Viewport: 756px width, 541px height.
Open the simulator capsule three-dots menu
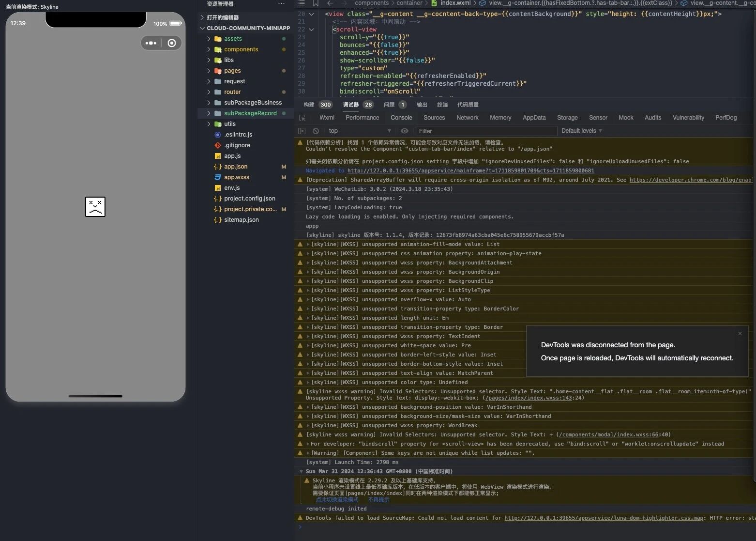tap(151, 43)
